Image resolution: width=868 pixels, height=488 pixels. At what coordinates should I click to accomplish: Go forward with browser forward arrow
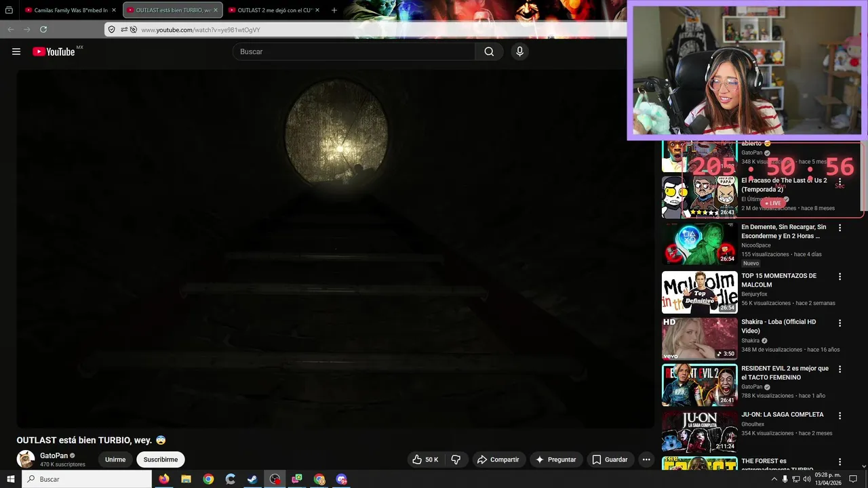tap(26, 29)
